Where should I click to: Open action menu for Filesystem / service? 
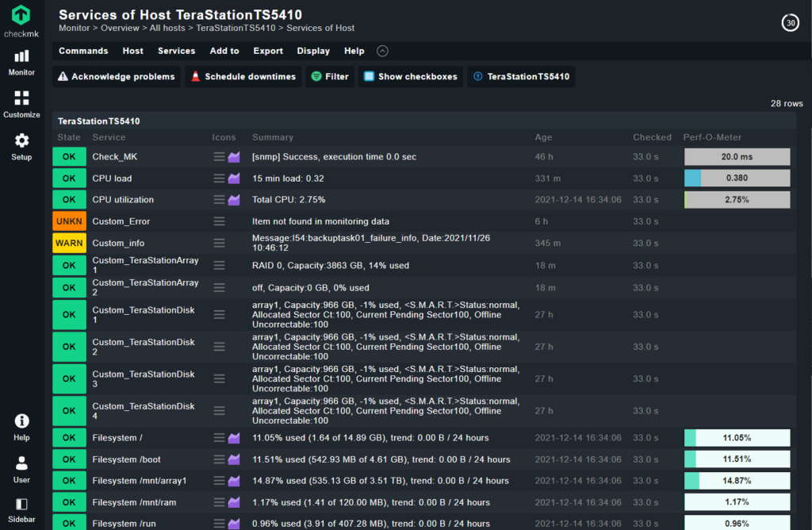pos(219,438)
